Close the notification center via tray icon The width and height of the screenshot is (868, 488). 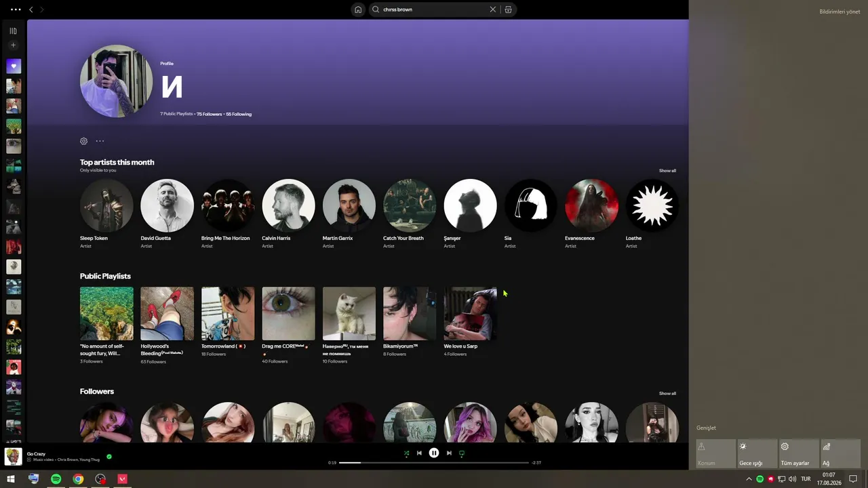[854, 479]
